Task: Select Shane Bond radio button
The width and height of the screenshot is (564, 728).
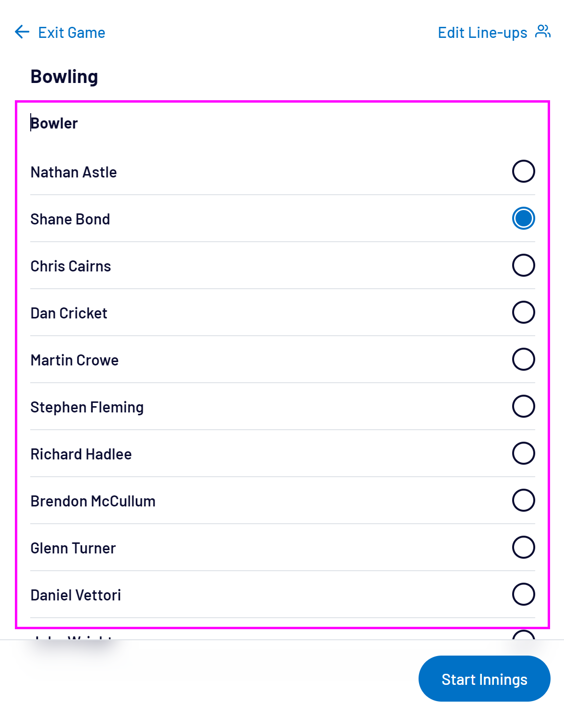Action: 523,218
